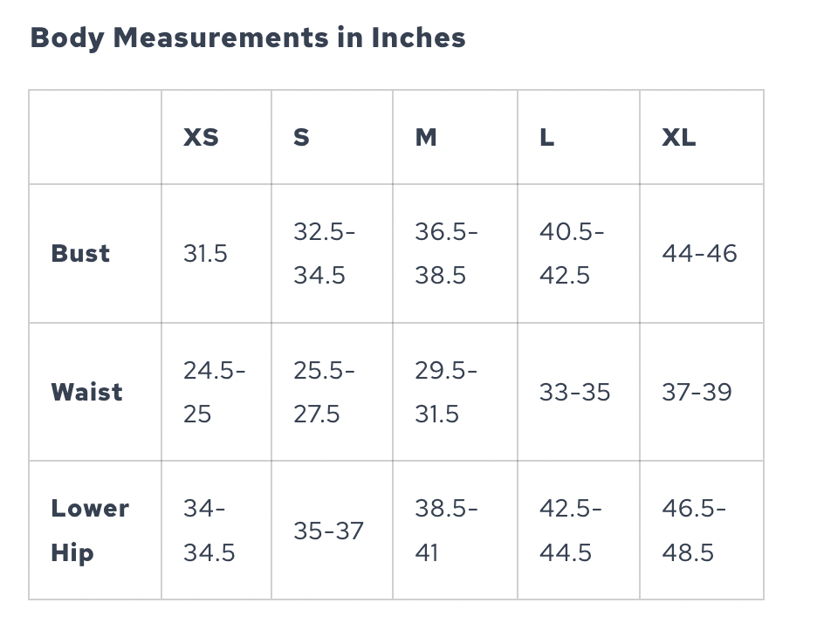Image resolution: width=817 pixels, height=644 pixels.
Task: Select the S size column header
Action: tap(301, 137)
